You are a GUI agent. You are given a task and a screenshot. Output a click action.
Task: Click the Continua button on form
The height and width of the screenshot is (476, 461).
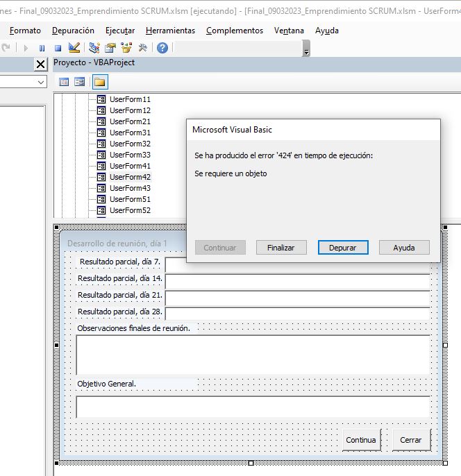(x=361, y=440)
